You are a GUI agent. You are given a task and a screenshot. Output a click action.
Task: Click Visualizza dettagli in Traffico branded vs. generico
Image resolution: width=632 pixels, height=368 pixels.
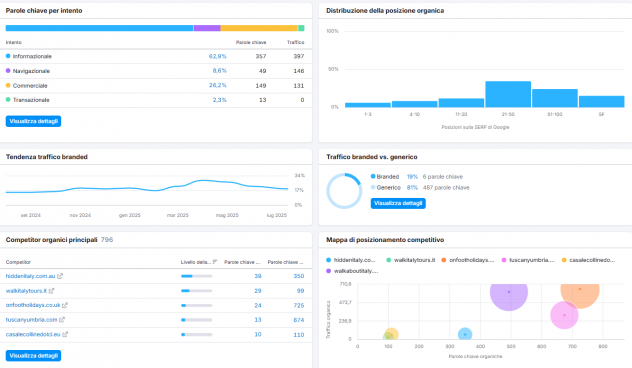click(x=398, y=203)
